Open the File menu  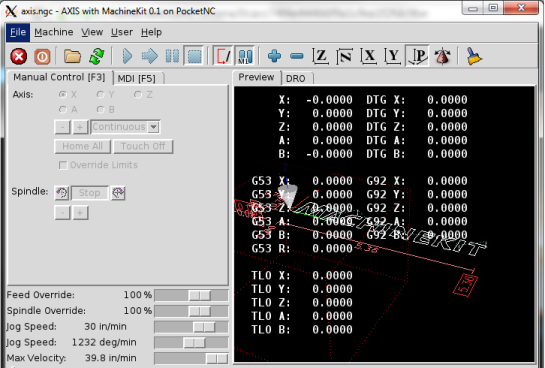pyautogui.click(x=18, y=32)
